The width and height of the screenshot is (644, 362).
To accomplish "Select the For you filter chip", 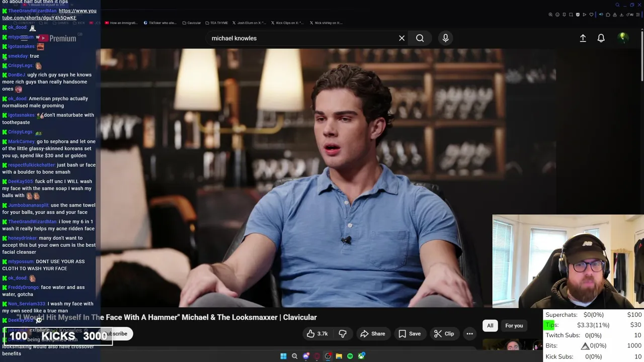I will 514,326.
